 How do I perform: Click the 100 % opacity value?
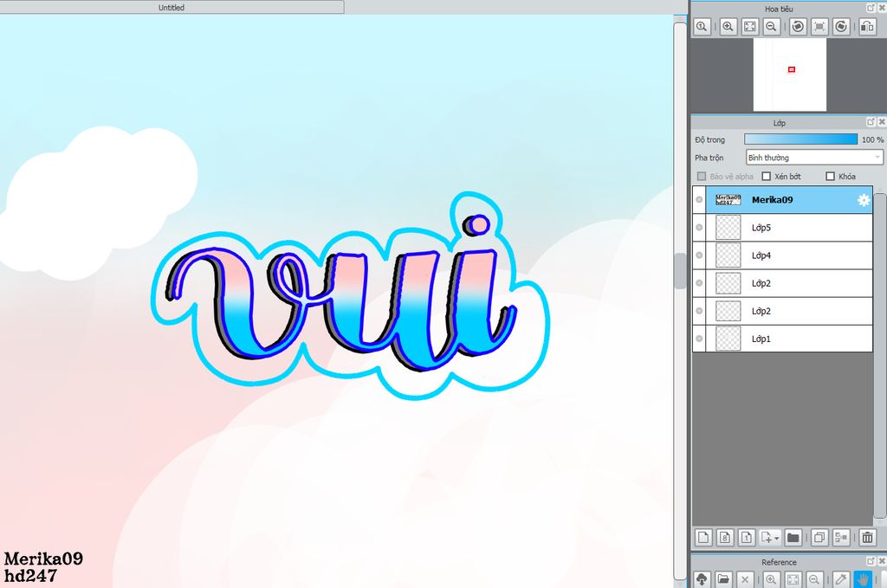(x=872, y=139)
